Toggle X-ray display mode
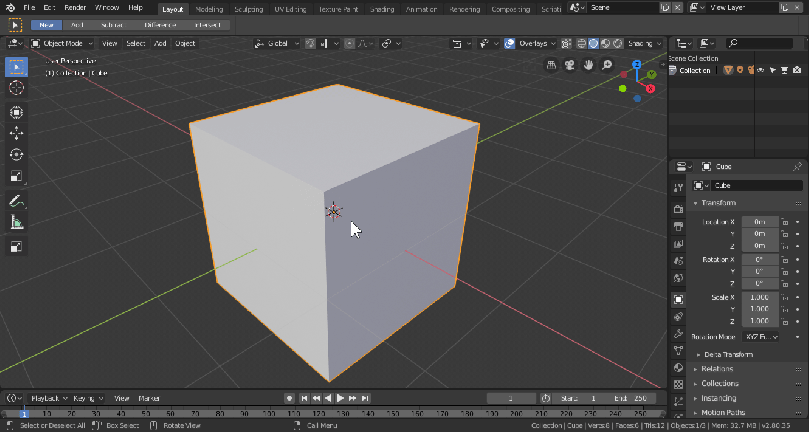The height and width of the screenshot is (432, 809). tap(567, 44)
